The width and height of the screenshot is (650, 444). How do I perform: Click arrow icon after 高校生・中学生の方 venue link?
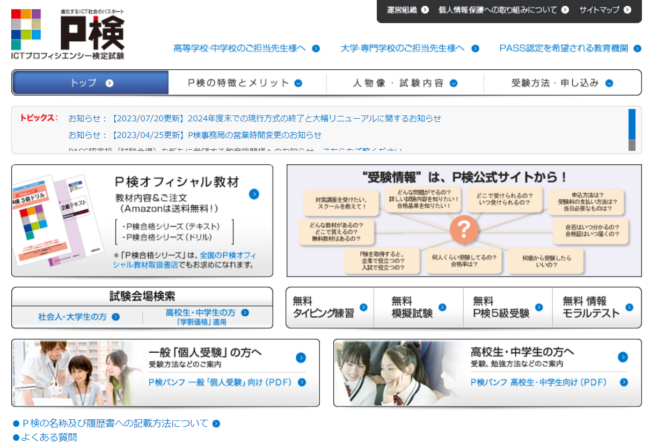tap(245, 313)
